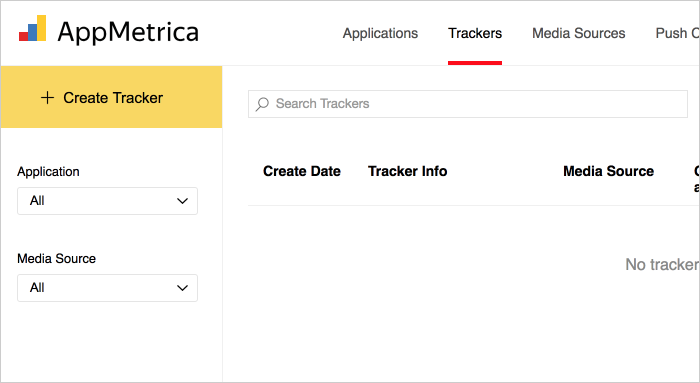Switch to the Applications tab
The width and height of the screenshot is (700, 383).
380,33
